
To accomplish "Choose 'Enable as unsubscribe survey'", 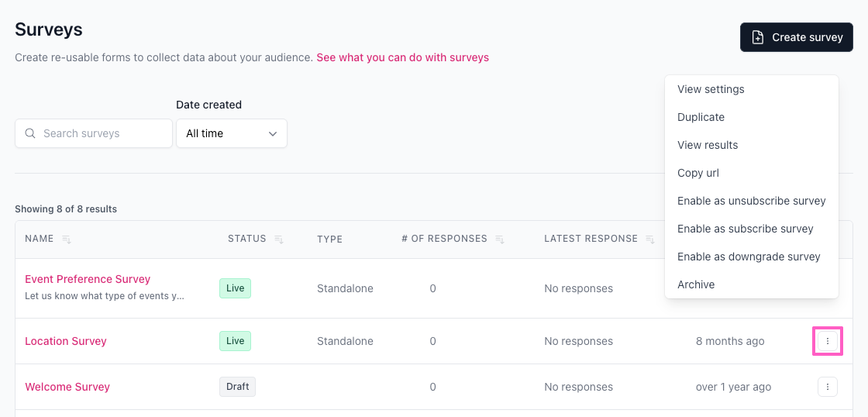I will [x=751, y=201].
